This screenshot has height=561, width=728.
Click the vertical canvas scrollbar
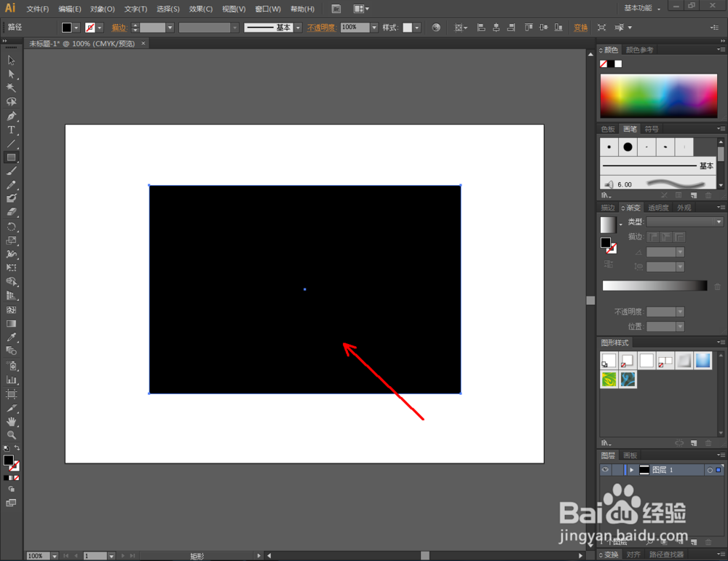[590, 300]
